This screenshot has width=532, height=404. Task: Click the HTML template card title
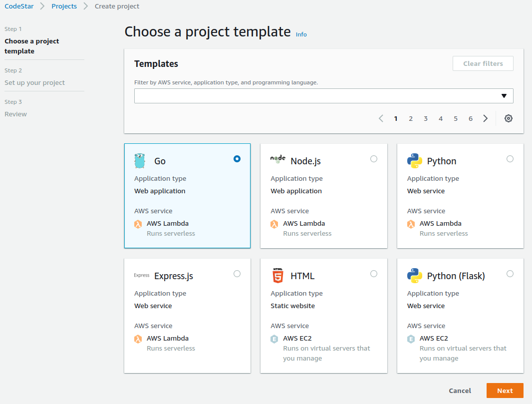pos(302,276)
